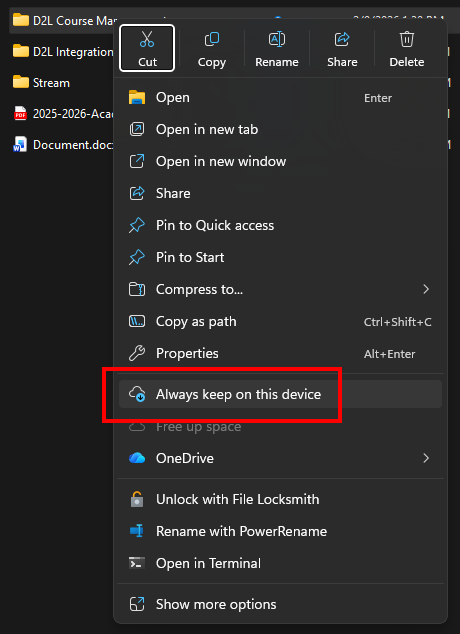The height and width of the screenshot is (634, 460).
Task: Choose Open in new window
Action: (280, 162)
